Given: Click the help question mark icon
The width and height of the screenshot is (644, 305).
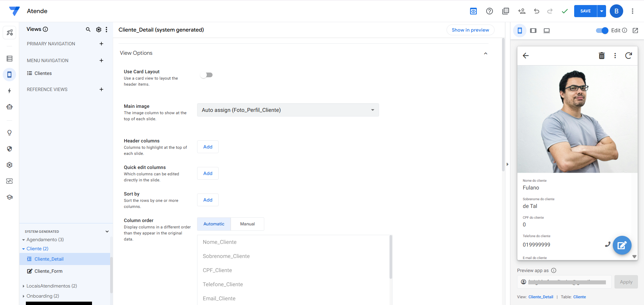Looking at the screenshot, I should [x=489, y=11].
